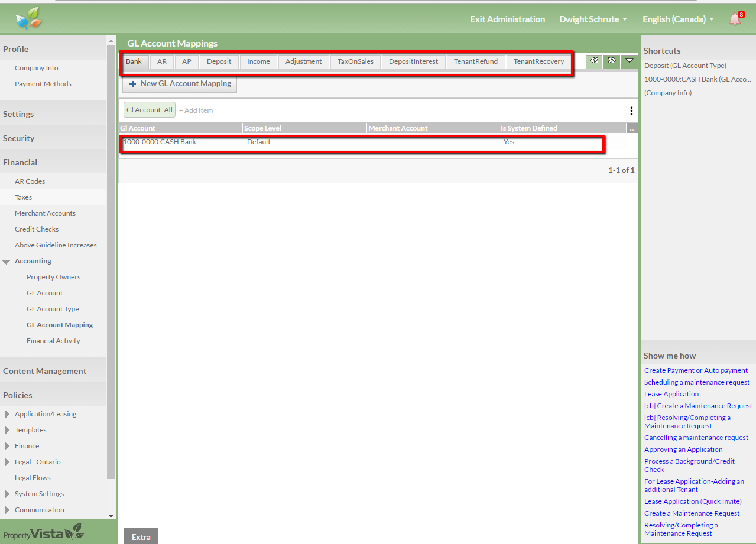The image size is (756, 544).
Task: Open the Dwight Schrute user menu
Action: (593, 19)
